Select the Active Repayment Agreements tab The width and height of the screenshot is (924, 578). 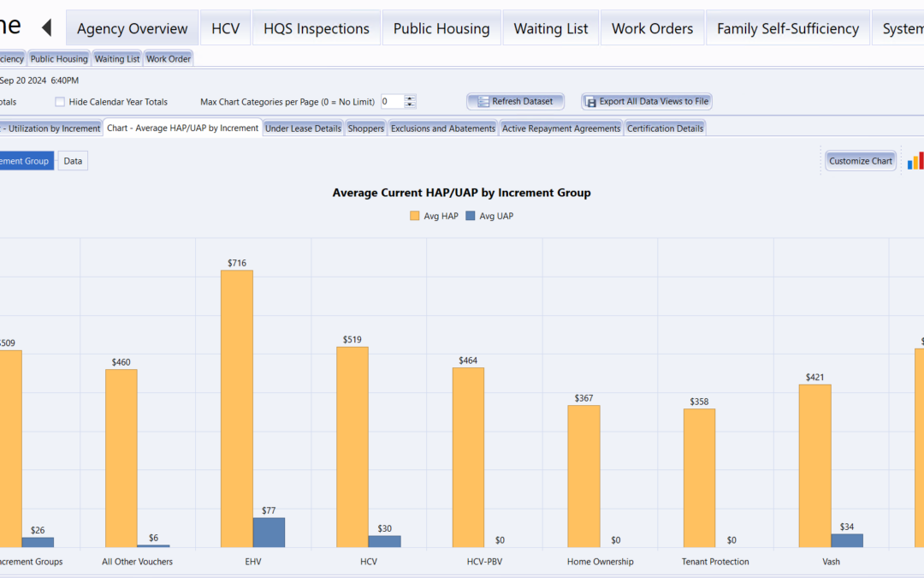pyautogui.click(x=560, y=128)
